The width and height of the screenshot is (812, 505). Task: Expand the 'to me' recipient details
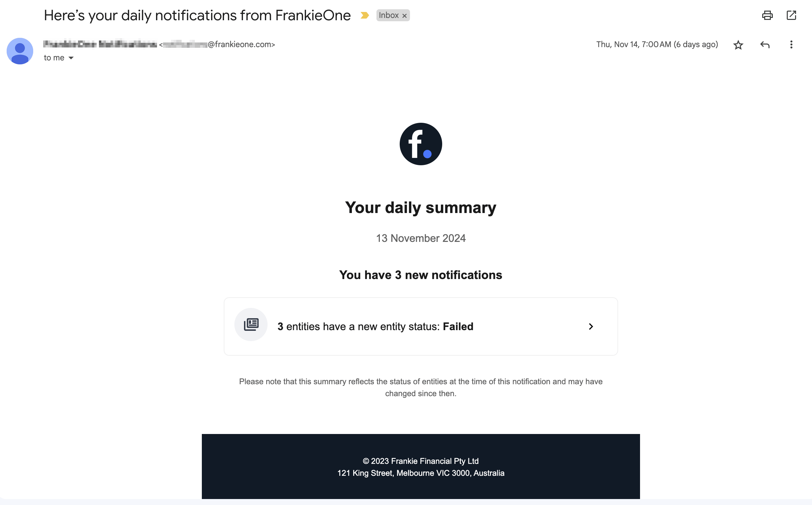[x=71, y=58]
